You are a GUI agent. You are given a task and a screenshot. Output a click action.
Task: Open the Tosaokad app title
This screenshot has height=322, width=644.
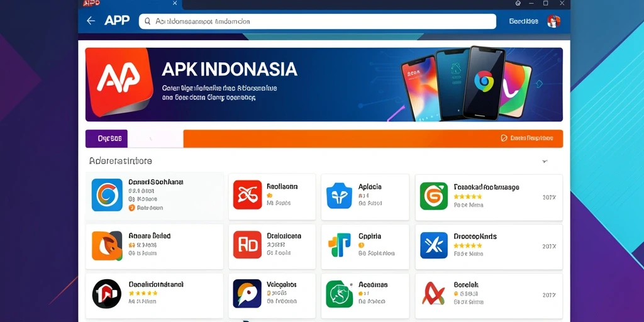(486, 187)
